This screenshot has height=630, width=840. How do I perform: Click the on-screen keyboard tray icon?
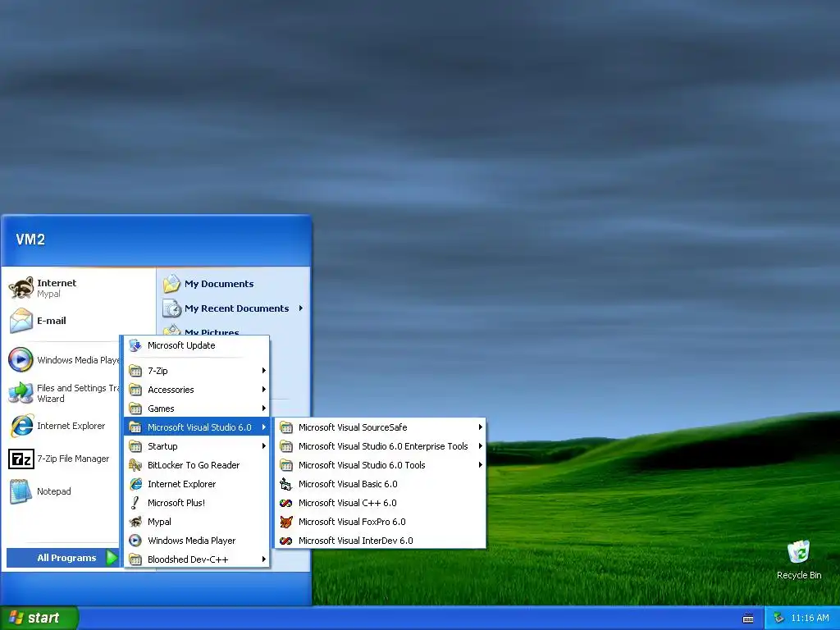point(748,619)
